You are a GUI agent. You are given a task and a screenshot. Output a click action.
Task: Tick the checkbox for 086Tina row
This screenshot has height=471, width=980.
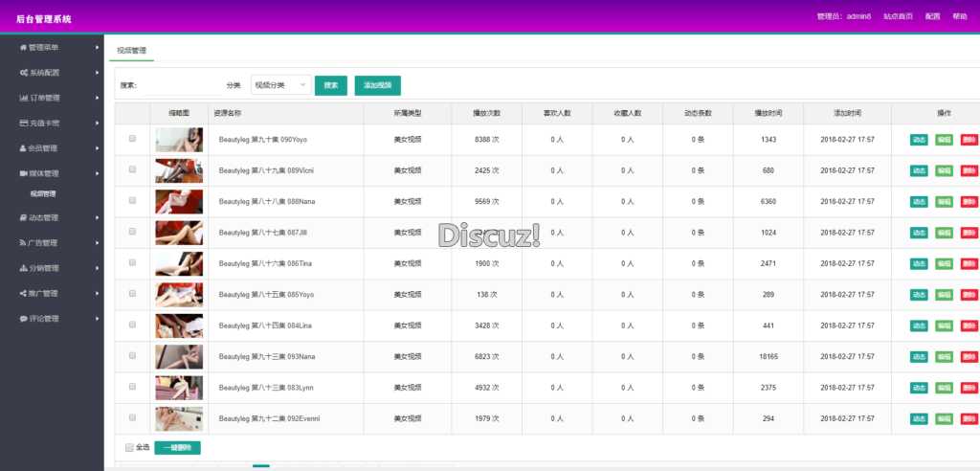(132, 262)
